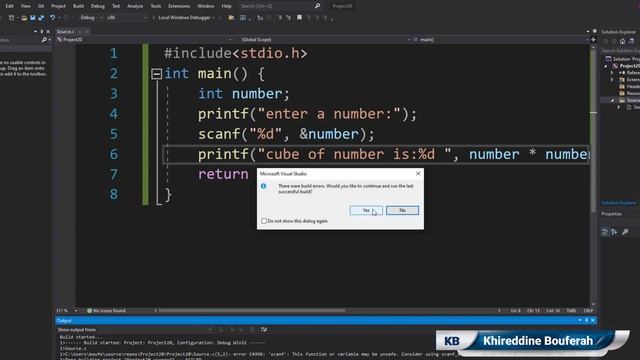Open the Build menu
This screenshot has height=360, width=640.
point(78,6)
